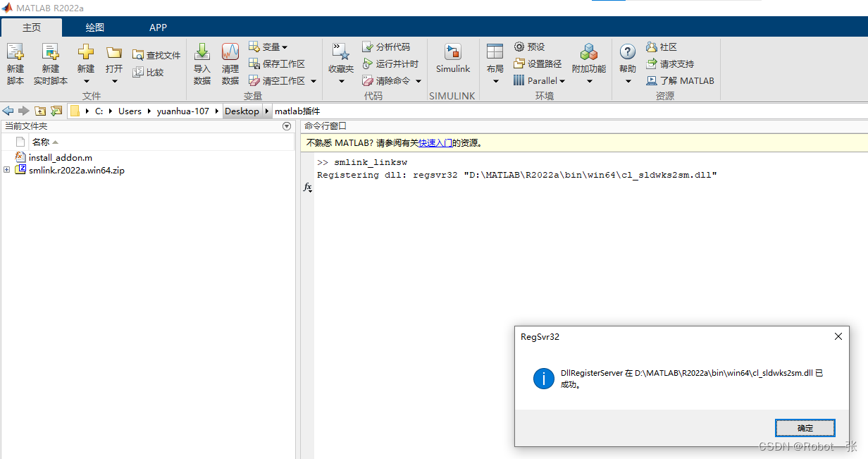Click the New Live Script (新建实时脚本) icon
This screenshot has height=459, width=868.
click(x=50, y=52)
